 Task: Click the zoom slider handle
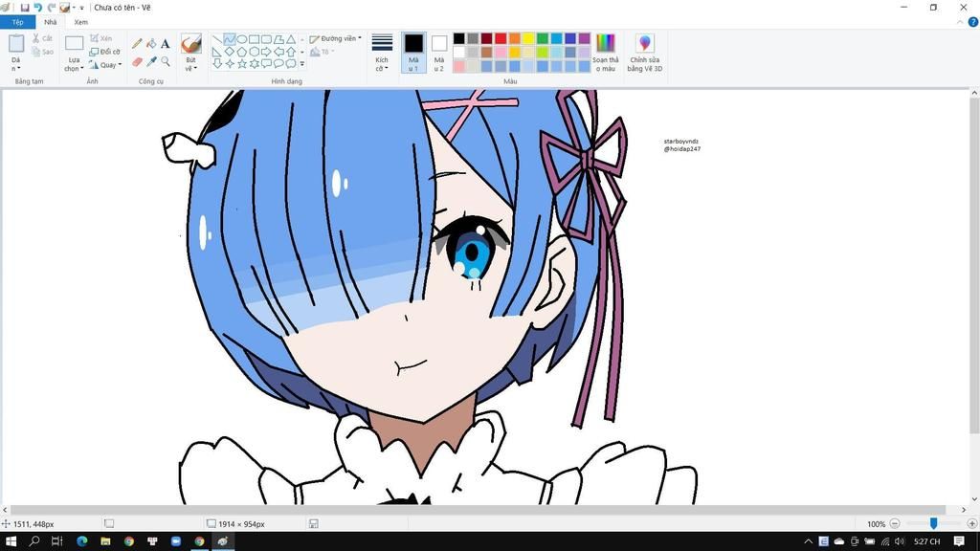coord(933,523)
